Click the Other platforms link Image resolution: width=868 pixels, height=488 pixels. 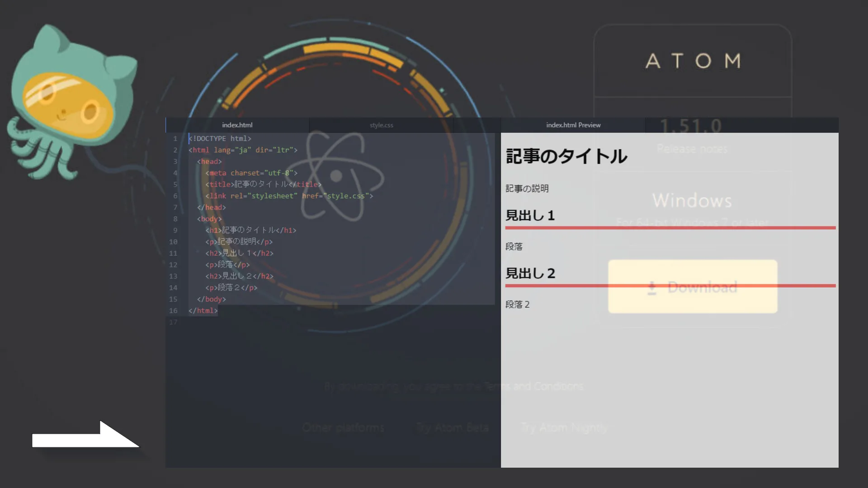(x=343, y=427)
